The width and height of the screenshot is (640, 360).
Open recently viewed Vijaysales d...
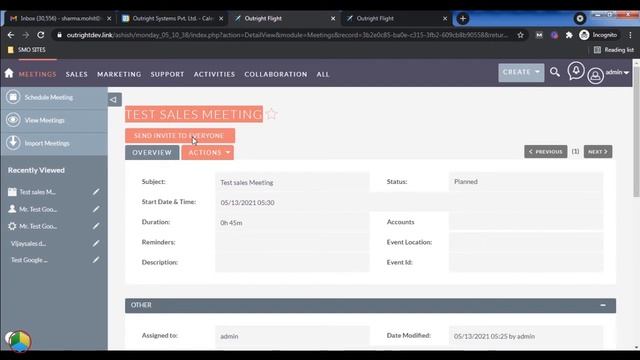28,243
